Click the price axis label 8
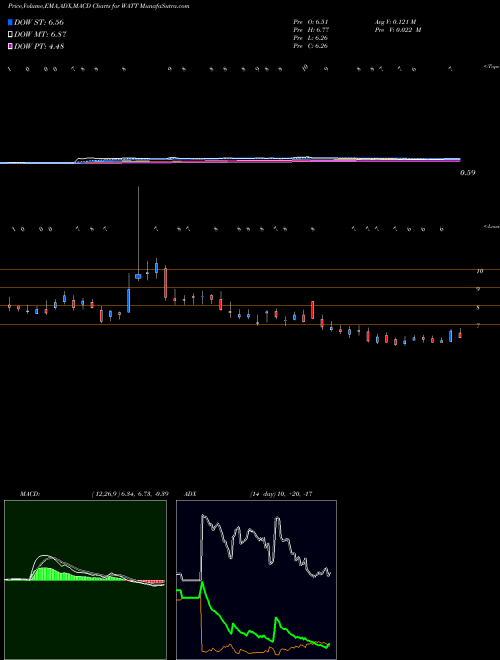Screen dimensions: 500x660 tap(478, 308)
